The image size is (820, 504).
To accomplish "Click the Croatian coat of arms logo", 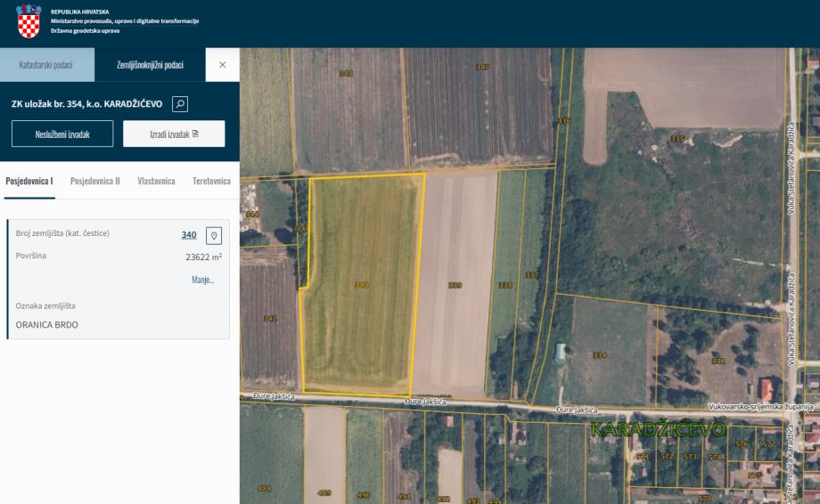I will click(x=29, y=20).
